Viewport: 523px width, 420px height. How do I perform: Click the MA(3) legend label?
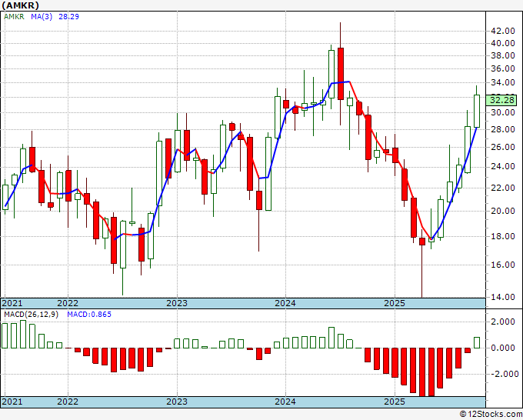pos(42,17)
